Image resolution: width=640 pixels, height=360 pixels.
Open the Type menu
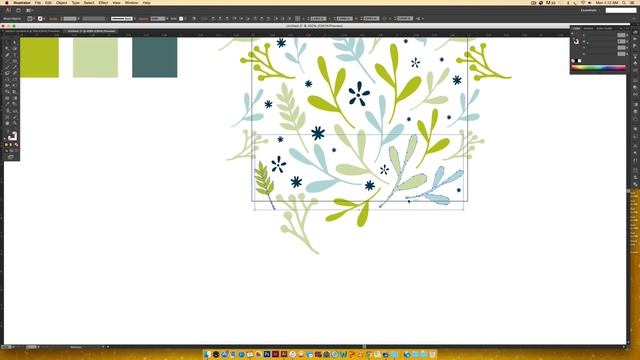[76, 2]
